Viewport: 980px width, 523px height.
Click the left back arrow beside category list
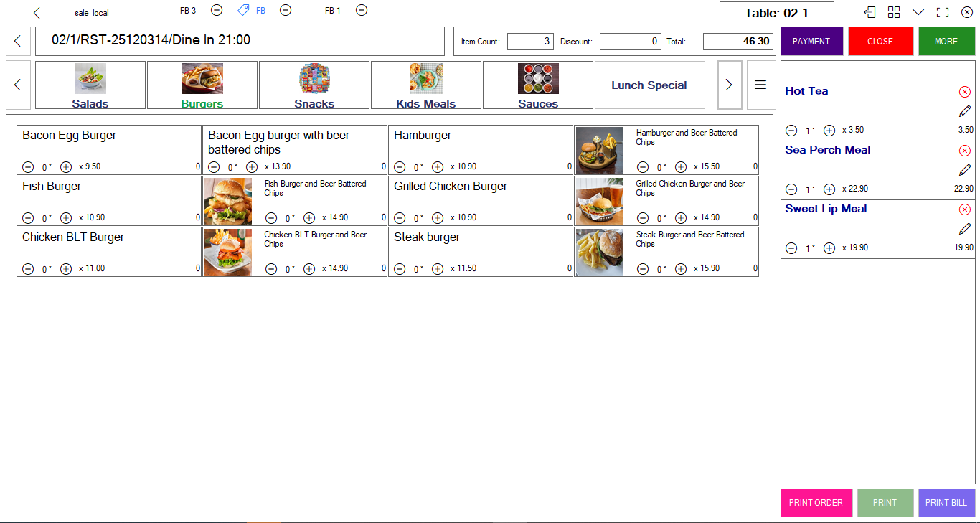[x=17, y=84]
